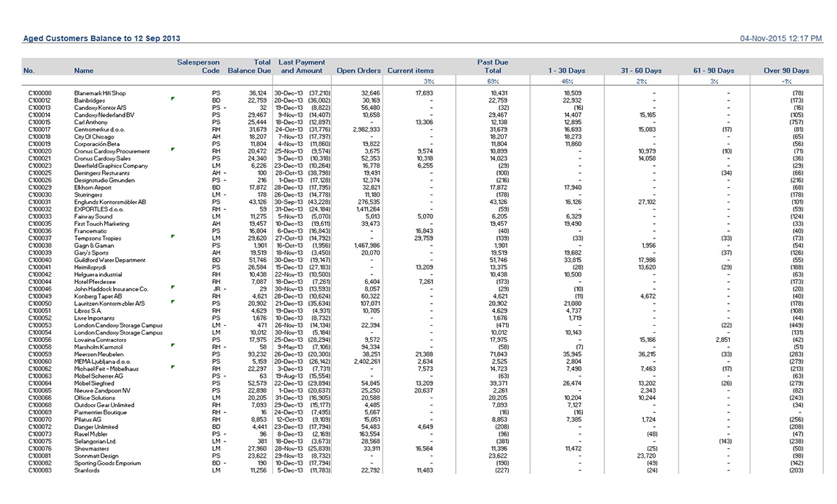
Task: Select the 'No.' column header
Action: coord(29,70)
